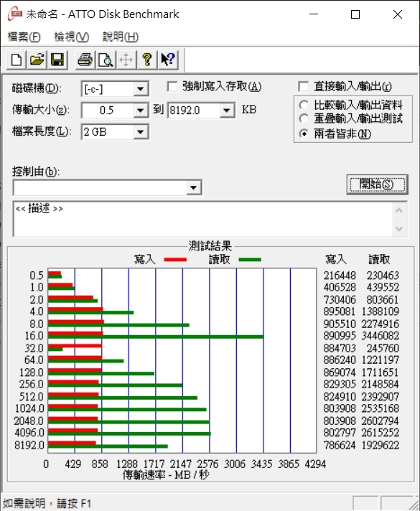Expand the 8192.0 maximum transfer size dropdown
This screenshot has width=420, height=511.
227,111
